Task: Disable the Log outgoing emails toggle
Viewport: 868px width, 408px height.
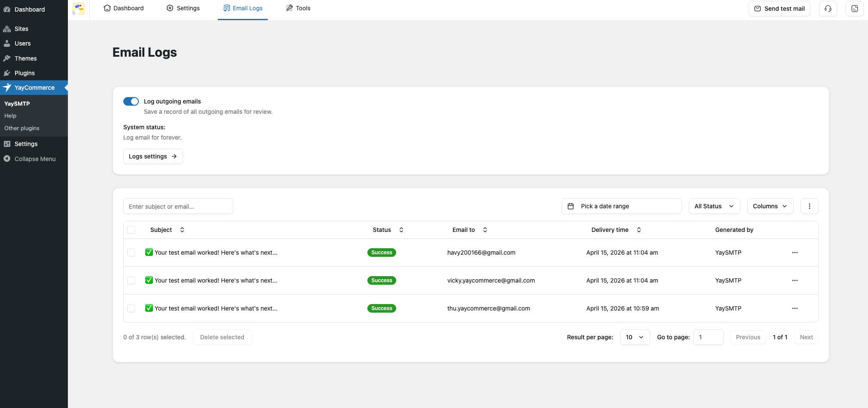Action: click(131, 101)
